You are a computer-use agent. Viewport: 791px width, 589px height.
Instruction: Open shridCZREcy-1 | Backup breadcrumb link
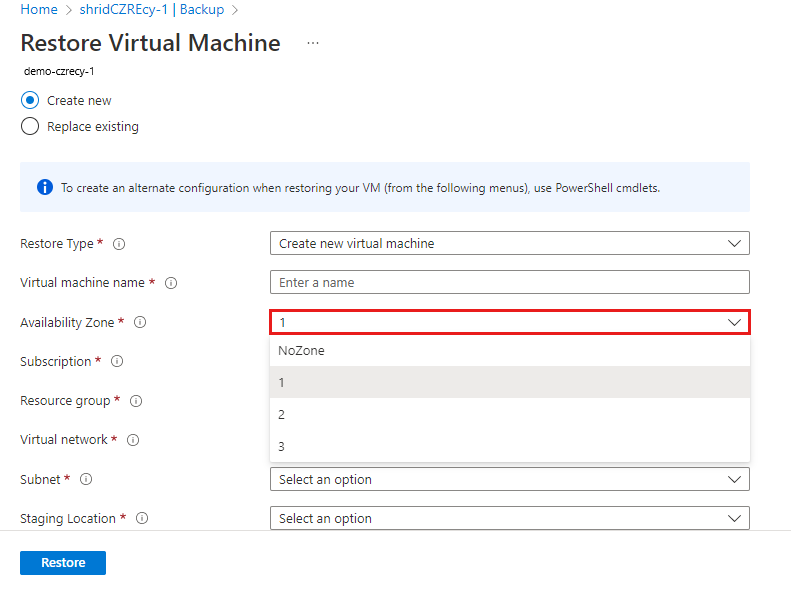click(x=152, y=9)
